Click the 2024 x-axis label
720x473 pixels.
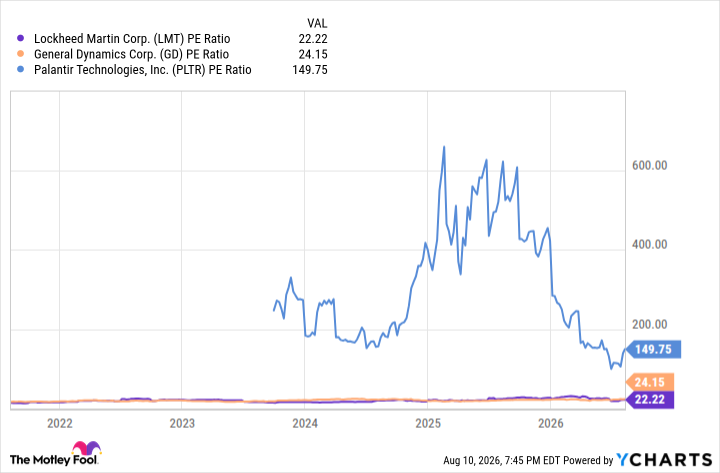coord(305,423)
